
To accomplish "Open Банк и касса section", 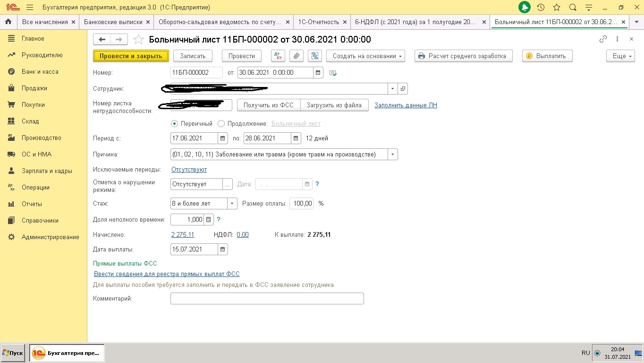I will click(x=40, y=72).
